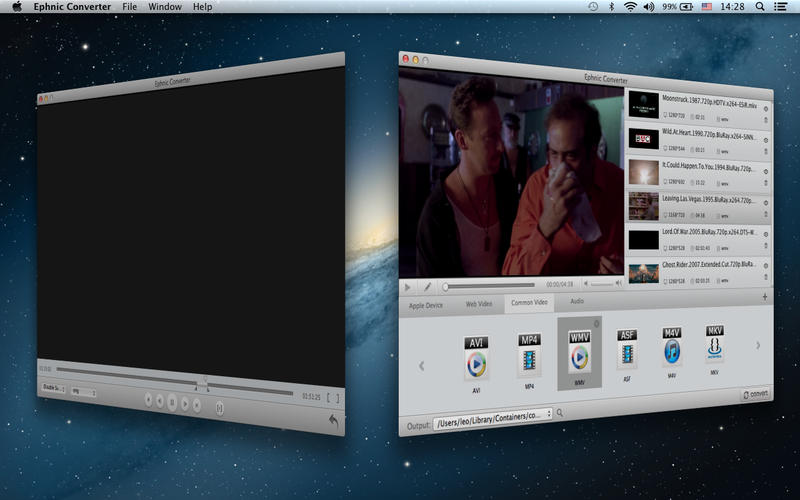Click the convert button
Image resolution: width=800 pixels, height=500 pixels.
(x=756, y=394)
